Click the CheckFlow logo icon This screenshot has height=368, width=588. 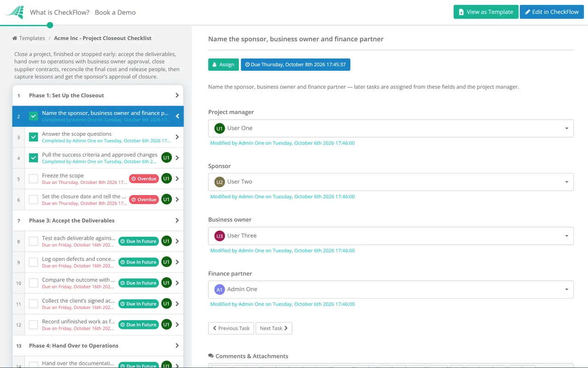[x=14, y=12]
